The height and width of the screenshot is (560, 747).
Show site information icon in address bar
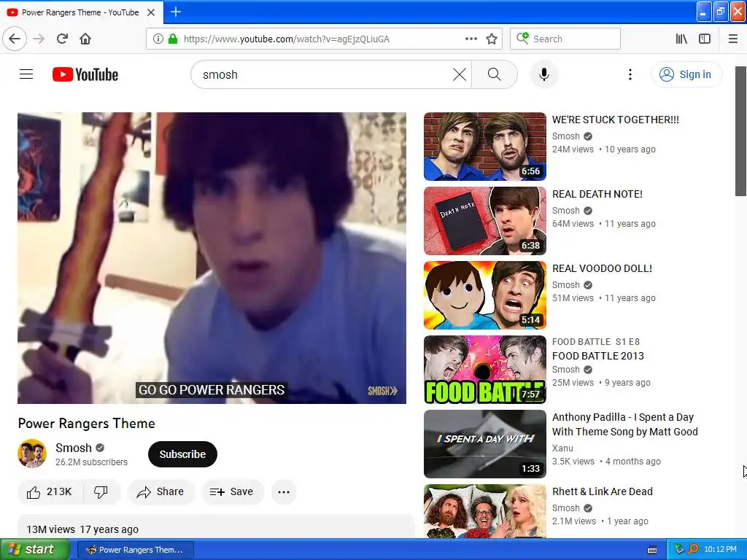[x=158, y=39]
